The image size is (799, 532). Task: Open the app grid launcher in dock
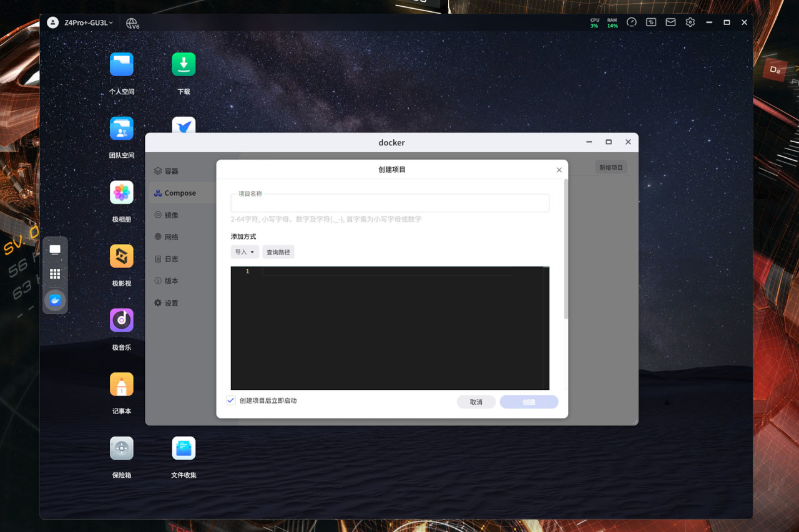[55, 274]
